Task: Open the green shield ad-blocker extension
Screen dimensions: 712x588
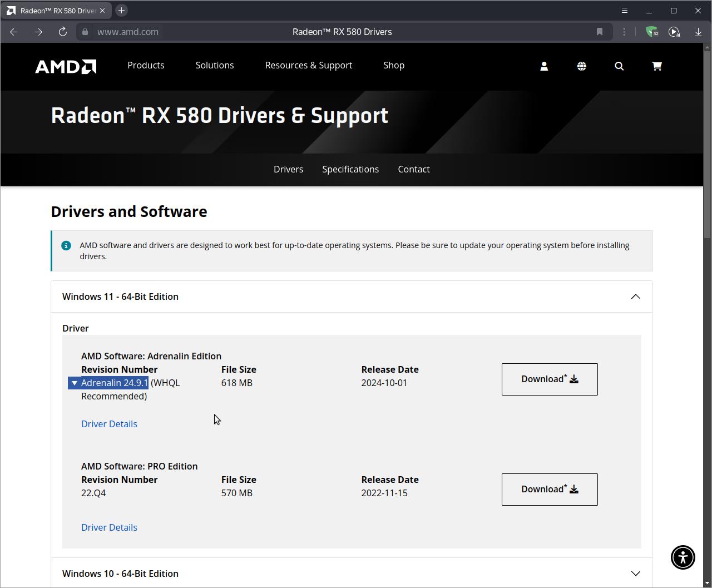Action: coord(651,32)
